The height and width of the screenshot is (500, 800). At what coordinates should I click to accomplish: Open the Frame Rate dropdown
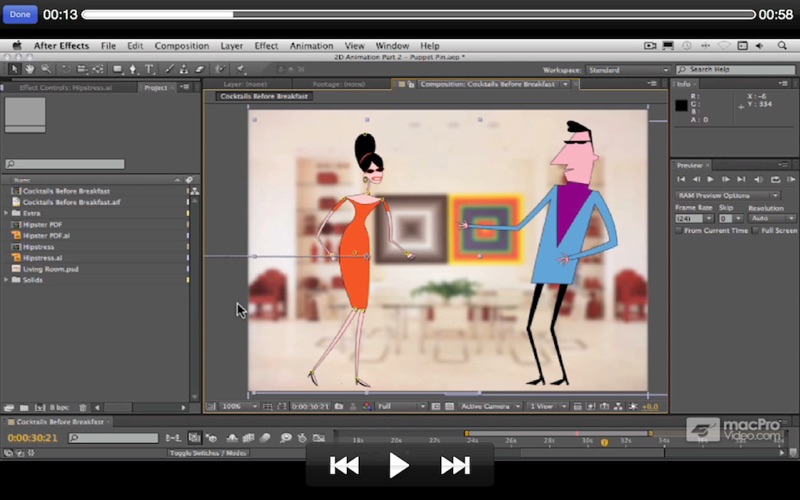694,218
